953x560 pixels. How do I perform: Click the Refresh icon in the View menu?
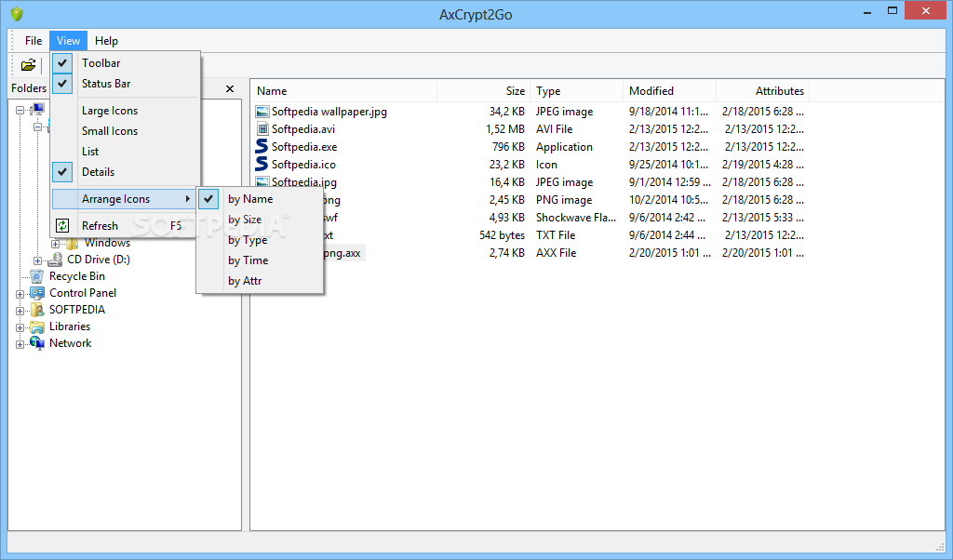point(62,225)
